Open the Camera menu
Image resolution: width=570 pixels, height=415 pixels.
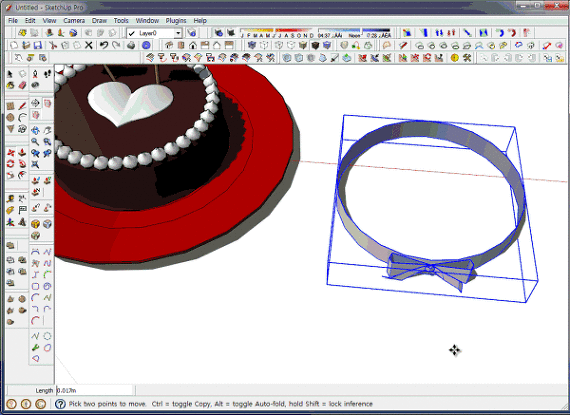(74, 21)
